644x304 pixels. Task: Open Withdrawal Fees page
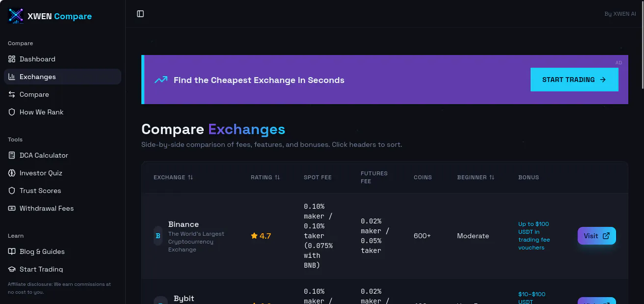pyautogui.click(x=62, y=208)
